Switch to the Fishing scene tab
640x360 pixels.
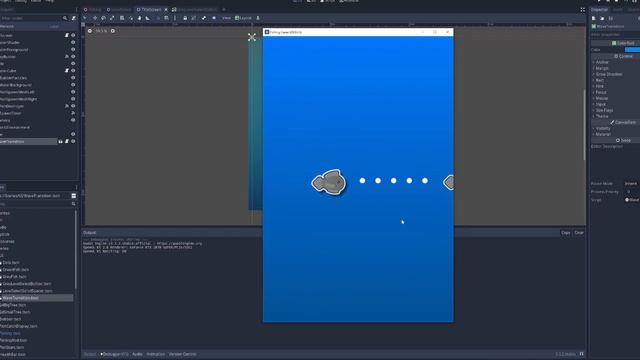coord(93,9)
